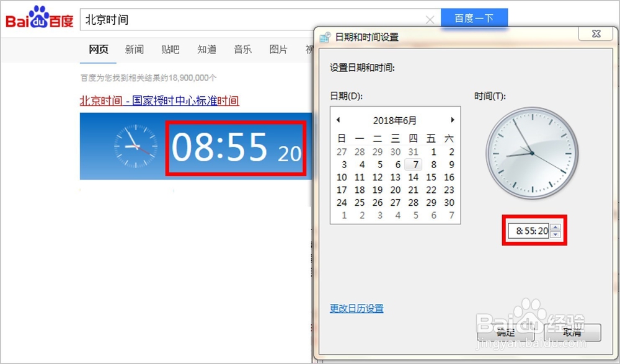The image size is (620, 364).
Task: Switch to the 贴吧 tab
Action: [x=170, y=50]
